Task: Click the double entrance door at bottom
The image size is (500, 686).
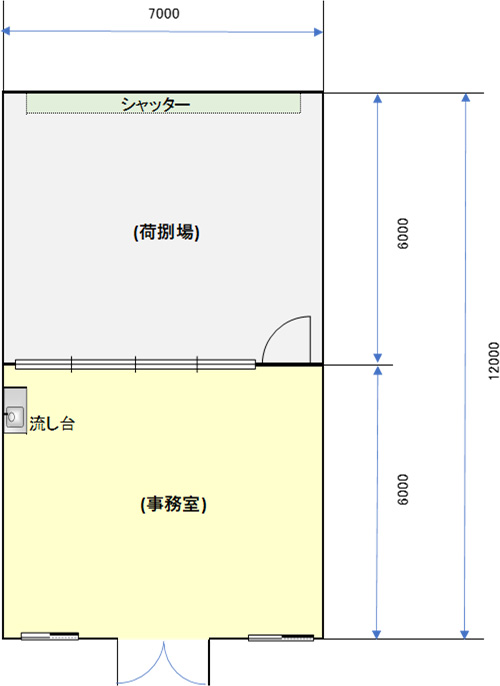Action: point(163,662)
